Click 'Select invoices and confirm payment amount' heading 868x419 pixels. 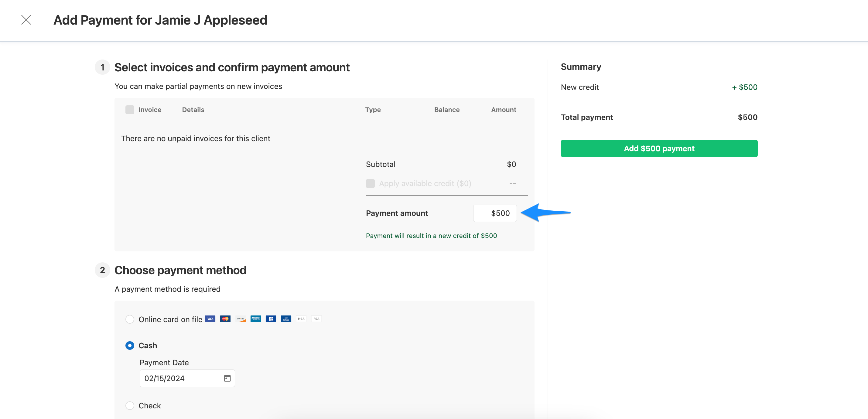tap(232, 67)
